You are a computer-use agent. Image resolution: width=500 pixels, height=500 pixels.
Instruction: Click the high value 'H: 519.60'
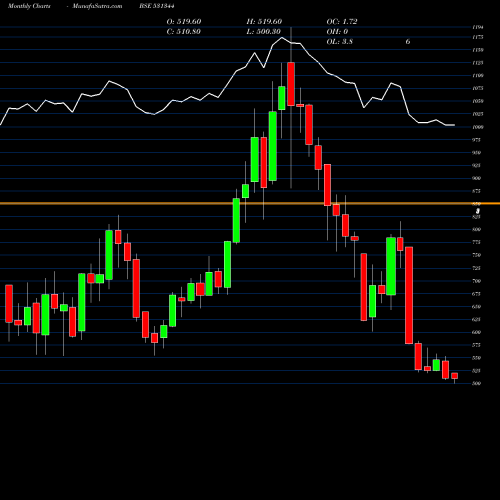[x=264, y=22]
